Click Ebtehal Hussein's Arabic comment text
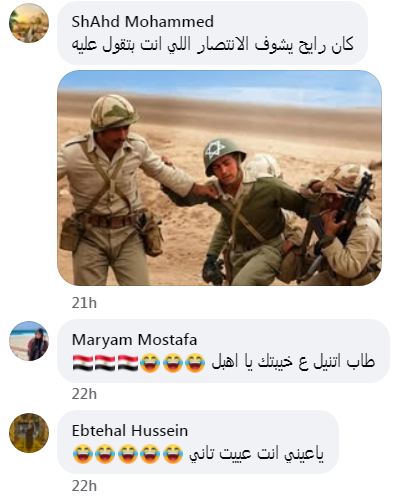Image resolution: width=409 pixels, height=499 pixels. 257,454
